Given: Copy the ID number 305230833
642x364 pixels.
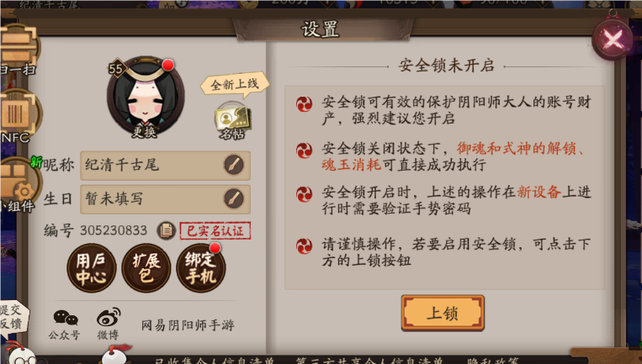Looking at the screenshot, I should [x=167, y=231].
